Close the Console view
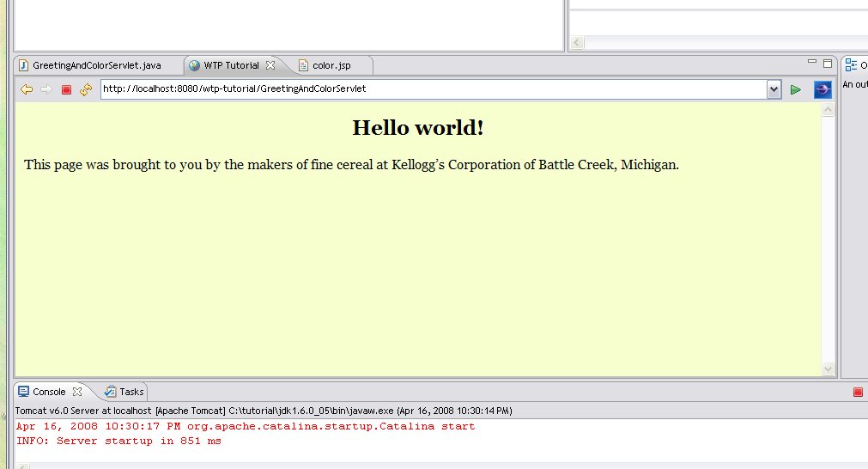 tap(77, 392)
